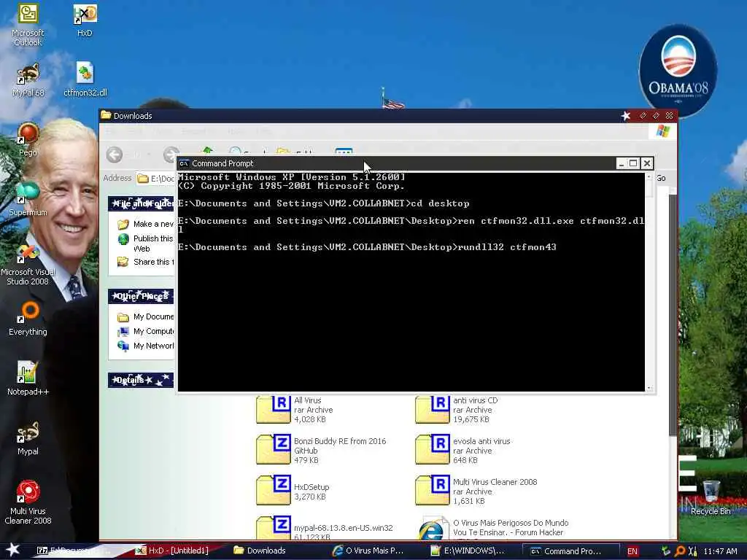Click the EN language indicator in tray
The height and width of the screenshot is (560, 747).
pyautogui.click(x=632, y=551)
